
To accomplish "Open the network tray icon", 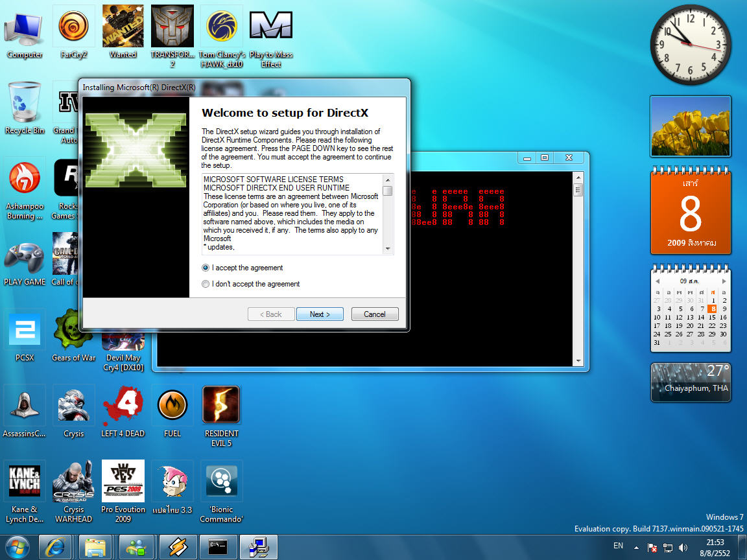I will tap(668, 548).
